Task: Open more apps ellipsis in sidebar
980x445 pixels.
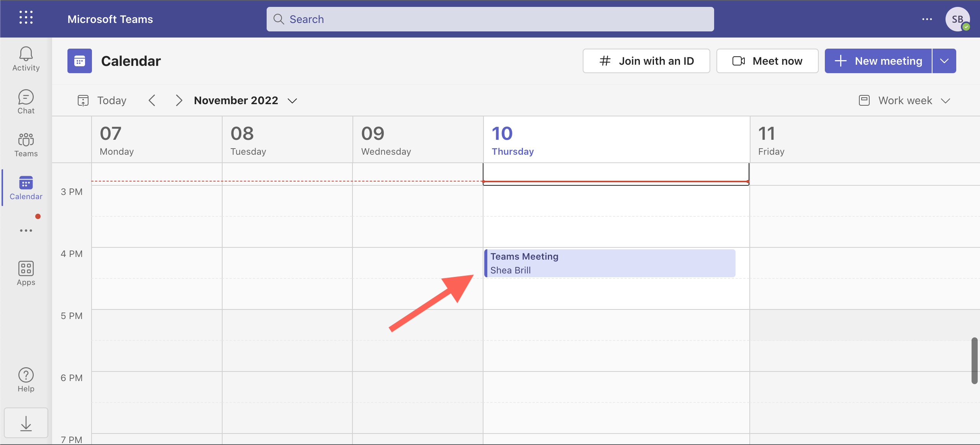Action: click(x=26, y=231)
